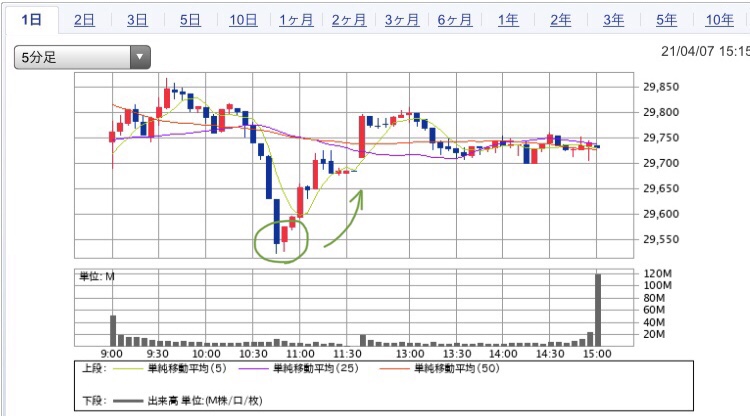View the 6ヶ月 chart range
Image resolution: width=750 pixels, height=416 pixels.
pyautogui.click(x=454, y=20)
